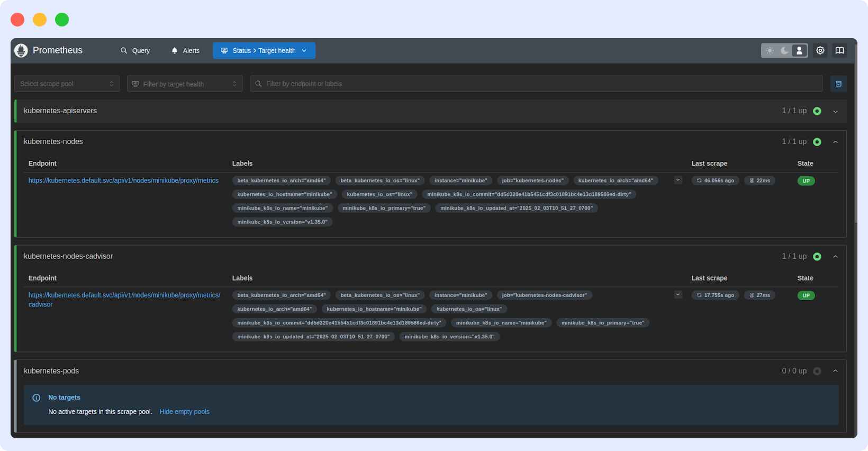868x451 pixels.
Task: Switch to light theme sun icon
Action: point(770,51)
